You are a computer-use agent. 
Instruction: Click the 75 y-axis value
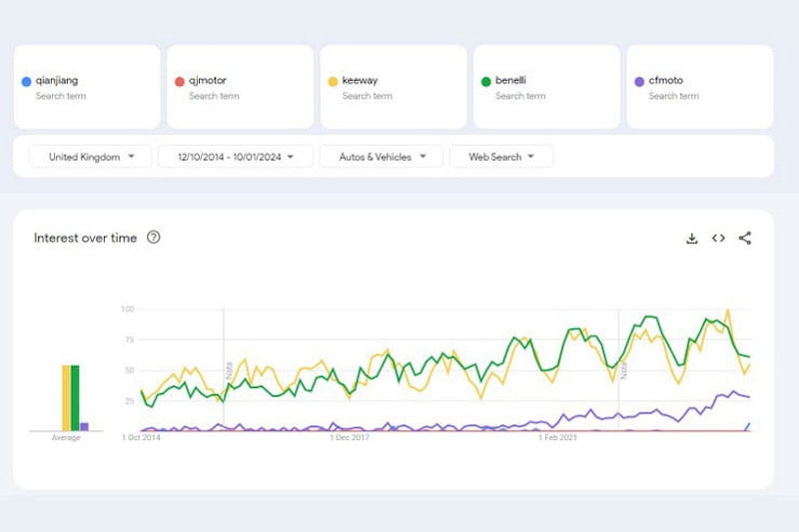pos(130,339)
